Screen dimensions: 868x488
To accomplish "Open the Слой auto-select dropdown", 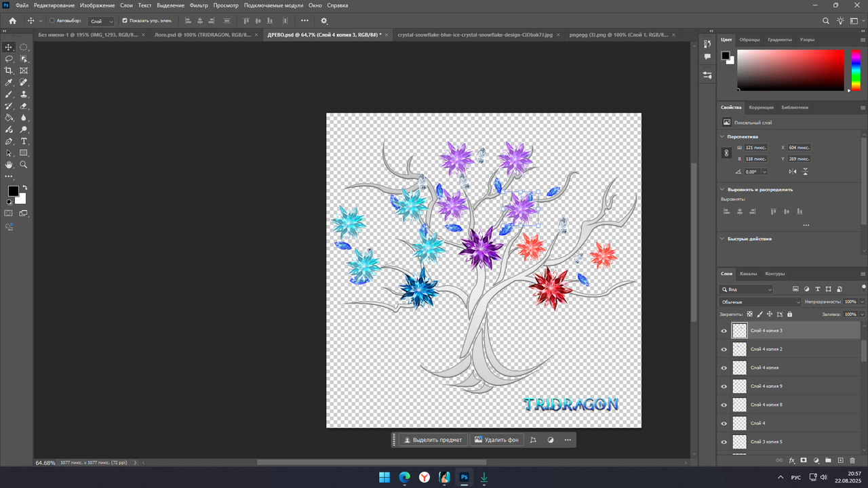I will point(102,21).
